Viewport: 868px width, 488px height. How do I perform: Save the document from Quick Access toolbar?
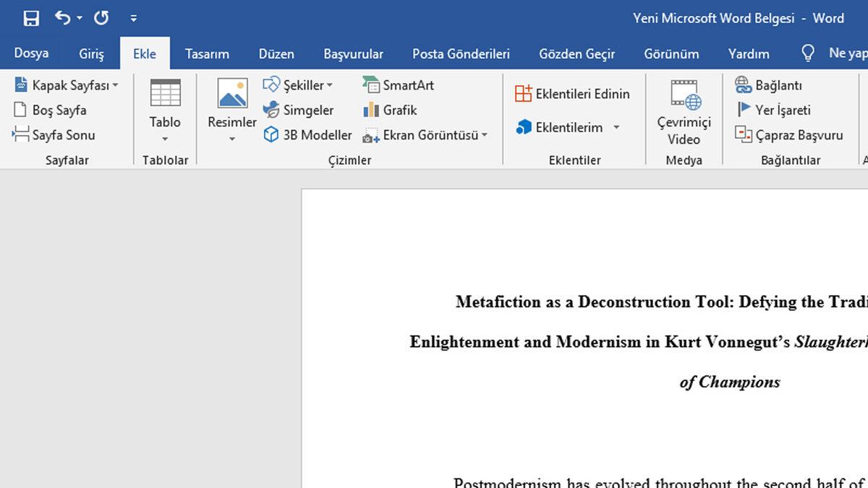[30, 18]
